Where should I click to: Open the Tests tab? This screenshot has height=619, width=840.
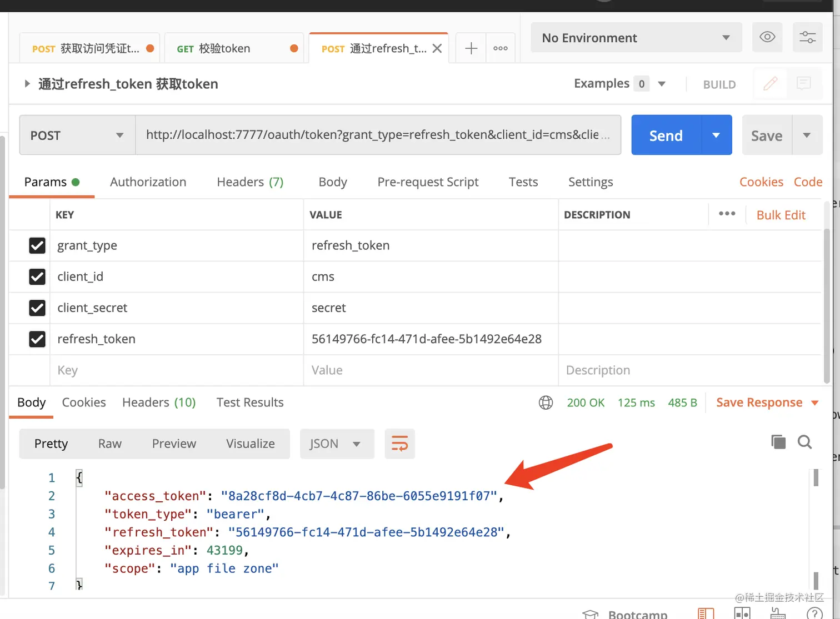tap(523, 182)
